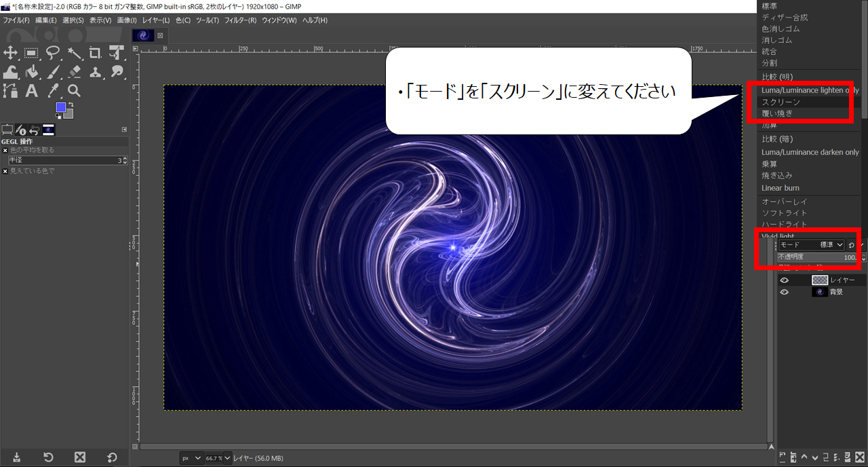The image size is (868, 467).
Task: Open the zoom percentage dropdown arrow
Action: coord(226,458)
